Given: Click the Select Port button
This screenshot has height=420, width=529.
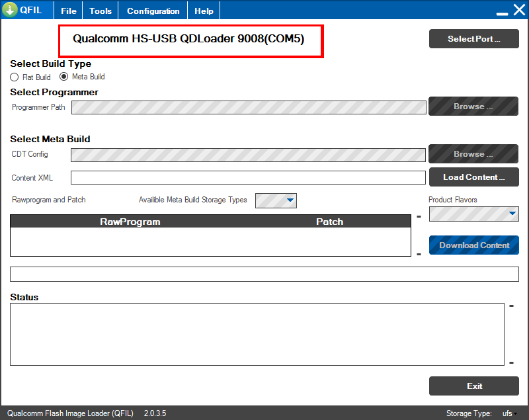Looking at the screenshot, I should coord(473,39).
